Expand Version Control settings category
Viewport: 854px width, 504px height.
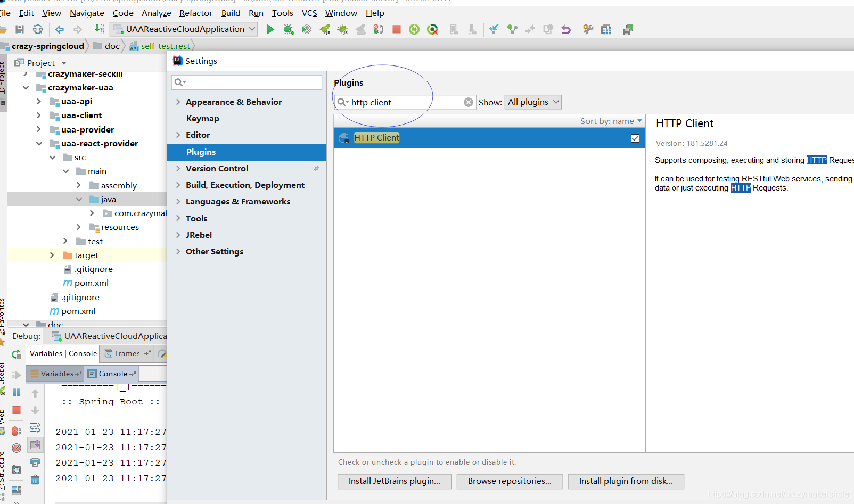[178, 168]
